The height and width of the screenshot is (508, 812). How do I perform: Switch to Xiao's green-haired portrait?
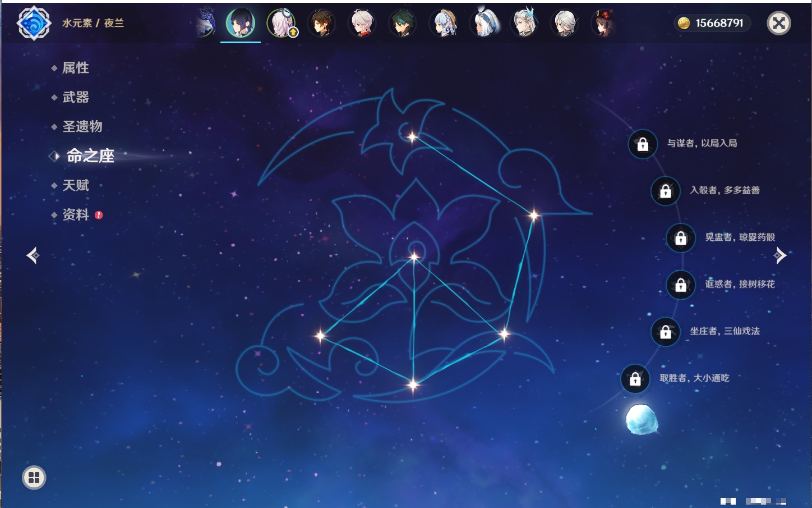pyautogui.click(x=402, y=24)
